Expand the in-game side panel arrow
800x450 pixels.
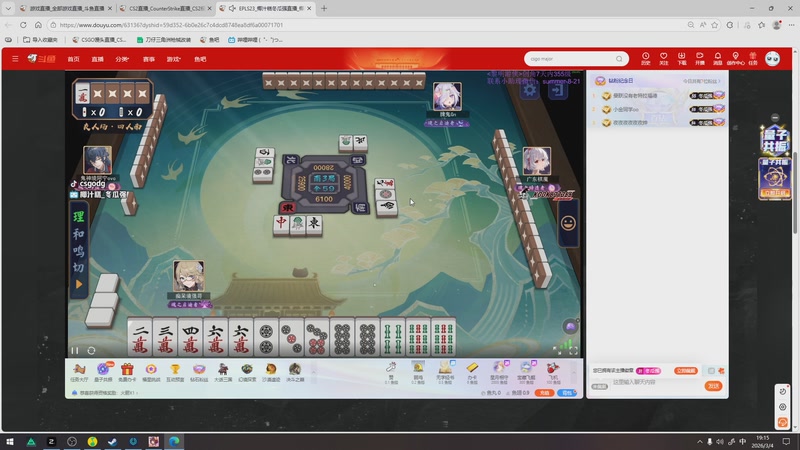pyautogui.click(x=79, y=284)
